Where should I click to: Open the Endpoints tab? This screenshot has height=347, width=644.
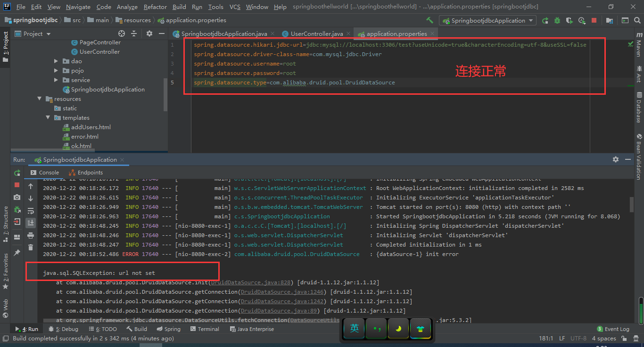tap(86, 173)
